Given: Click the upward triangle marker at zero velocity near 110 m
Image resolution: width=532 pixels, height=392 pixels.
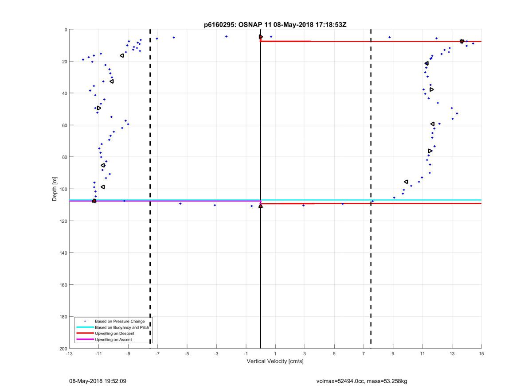Looking at the screenshot, I should pyautogui.click(x=261, y=206).
